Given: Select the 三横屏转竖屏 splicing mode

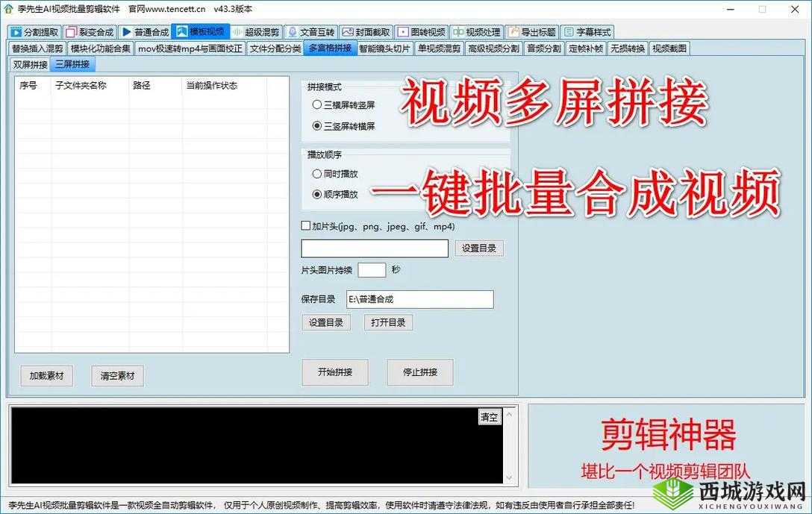Looking at the screenshot, I should (317, 104).
